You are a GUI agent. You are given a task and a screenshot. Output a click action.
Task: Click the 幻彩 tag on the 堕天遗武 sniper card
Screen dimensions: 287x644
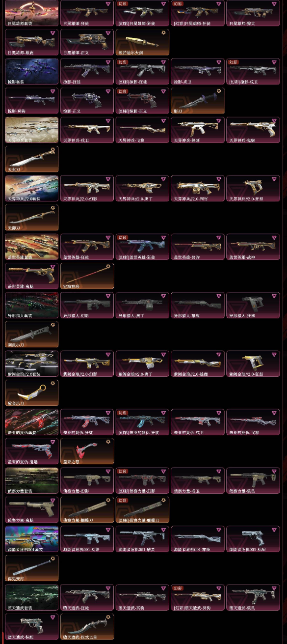(x=178, y=588)
